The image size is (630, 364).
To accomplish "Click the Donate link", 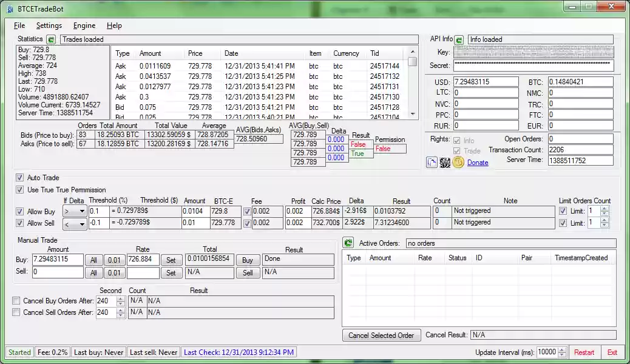I will click(478, 163).
